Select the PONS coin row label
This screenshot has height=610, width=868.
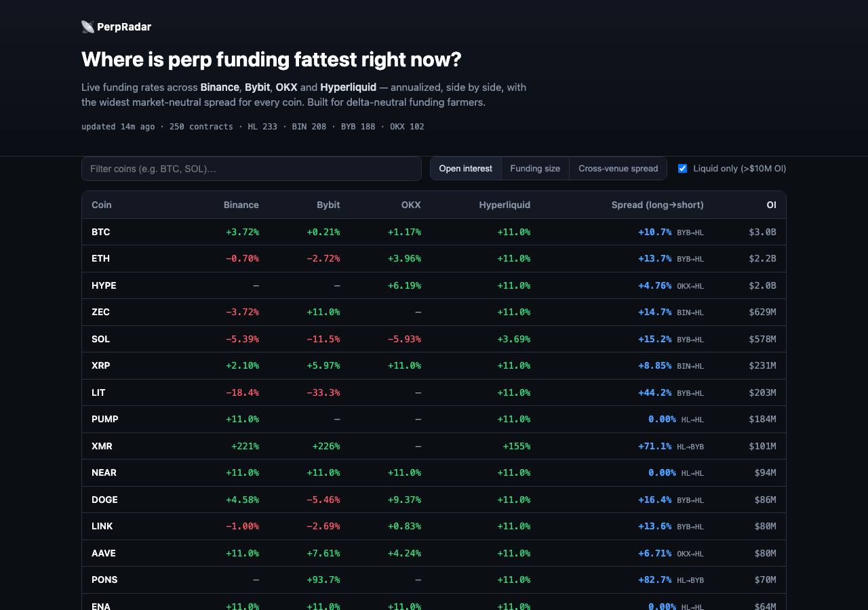(x=104, y=579)
